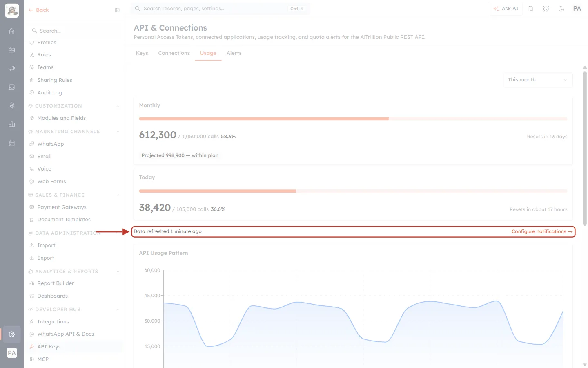588x368 pixels.
Task: Click the bar chart icon in the left rail
Action: pos(12,124)
